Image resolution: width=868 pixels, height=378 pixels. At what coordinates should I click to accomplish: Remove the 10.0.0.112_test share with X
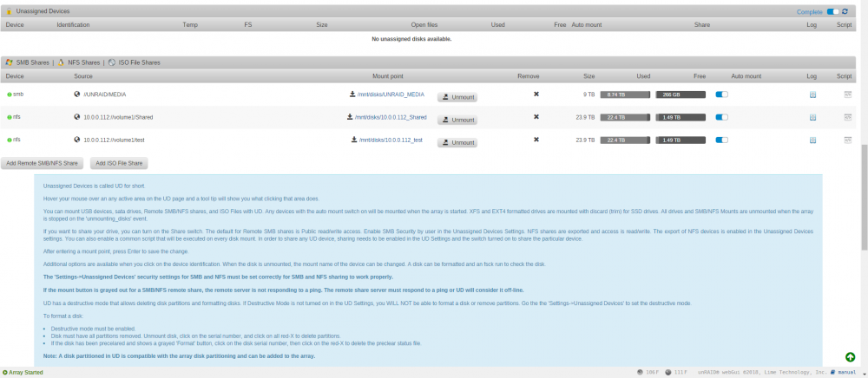click(536, 140)
